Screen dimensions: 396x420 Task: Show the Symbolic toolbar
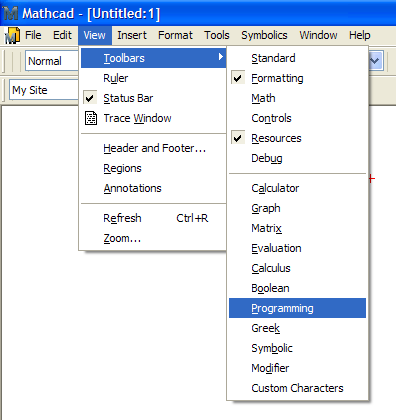coord(297,348)
